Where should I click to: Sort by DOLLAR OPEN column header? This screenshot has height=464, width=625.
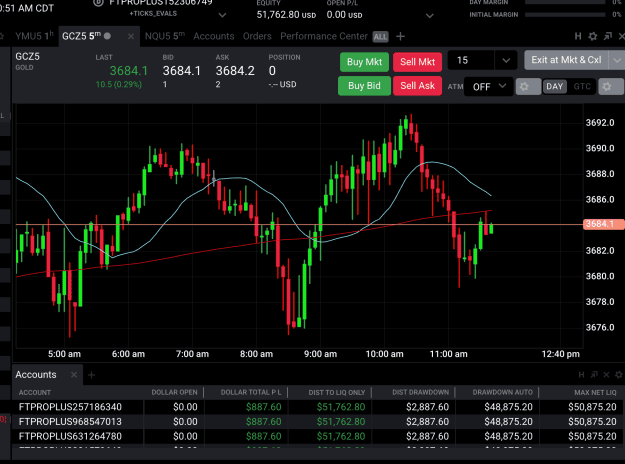(x=174, y=392)
